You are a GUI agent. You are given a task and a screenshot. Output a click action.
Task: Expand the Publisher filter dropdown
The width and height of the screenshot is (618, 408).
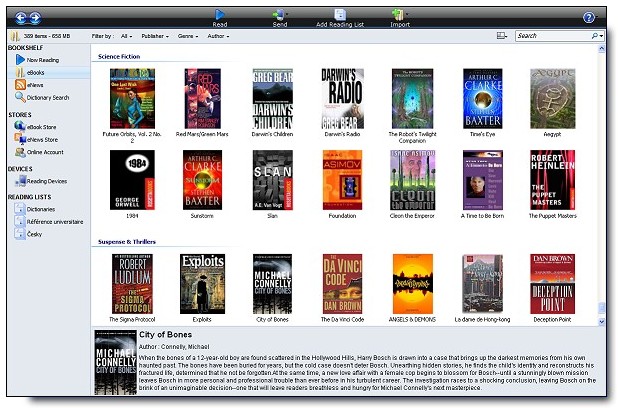point(155,36)
